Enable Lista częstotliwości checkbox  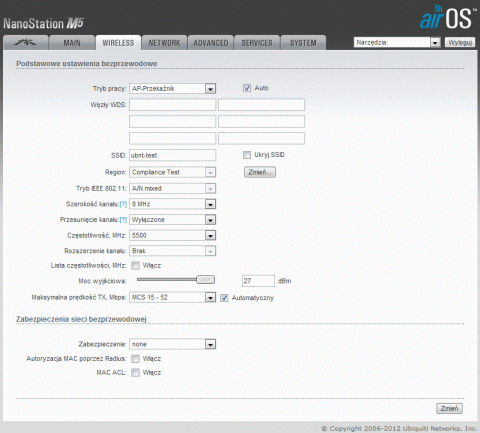[x=135, y=265]
